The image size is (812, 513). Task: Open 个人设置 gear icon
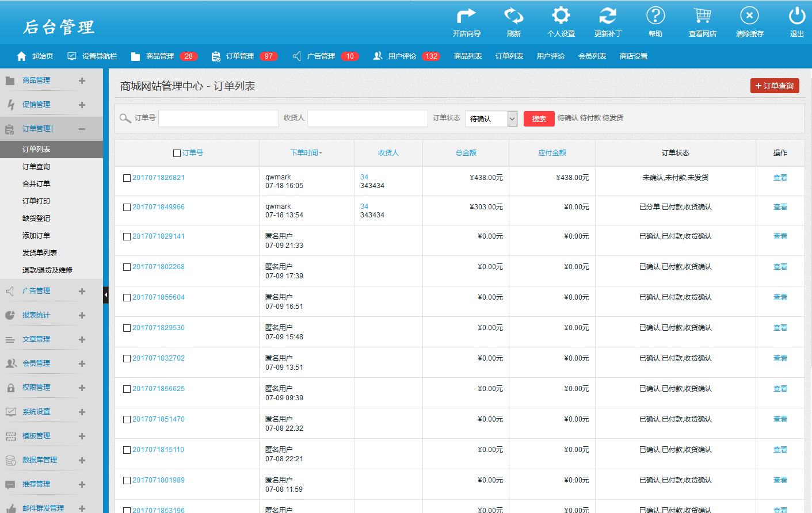(x=561, y=16)
